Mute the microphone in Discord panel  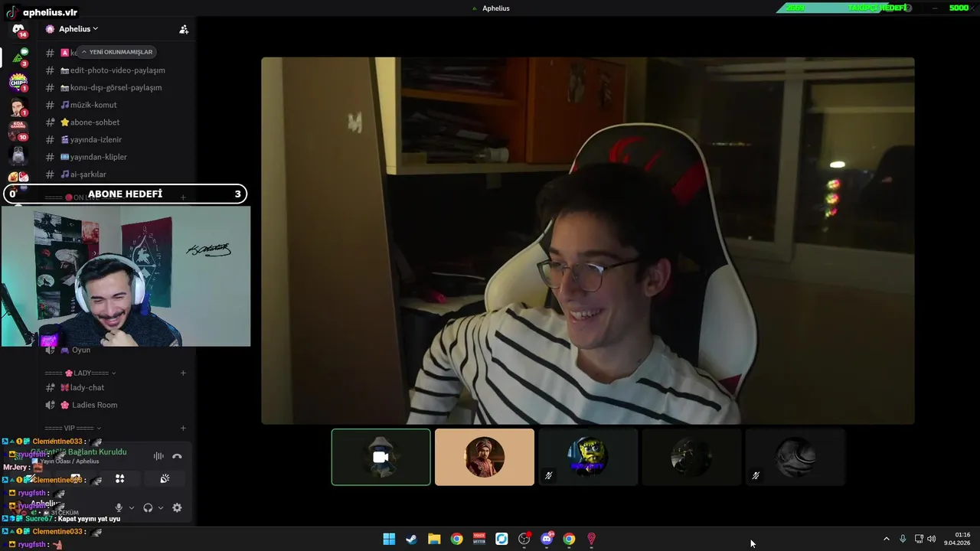[x=119, y=507]
